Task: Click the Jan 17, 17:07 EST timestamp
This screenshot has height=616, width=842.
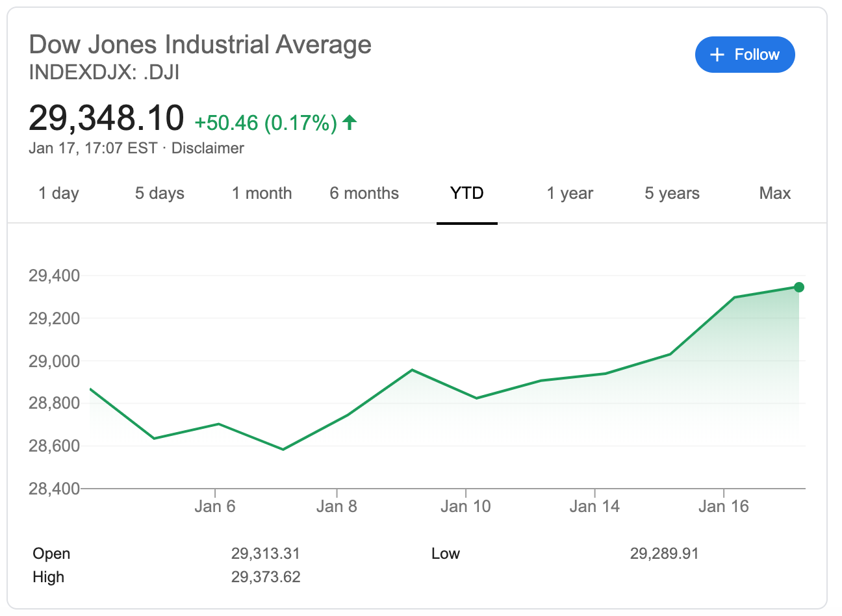Action: [x=93, y=148]
